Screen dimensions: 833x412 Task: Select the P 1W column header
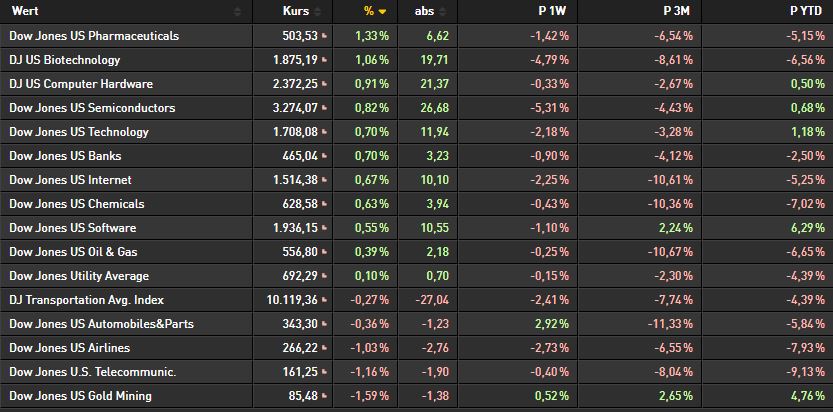(x=552, y=11)
